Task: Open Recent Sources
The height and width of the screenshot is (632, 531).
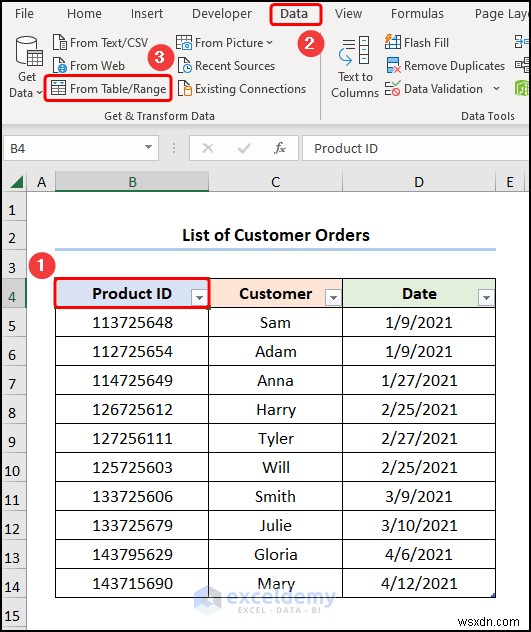Action: click(x=226, y=66)
